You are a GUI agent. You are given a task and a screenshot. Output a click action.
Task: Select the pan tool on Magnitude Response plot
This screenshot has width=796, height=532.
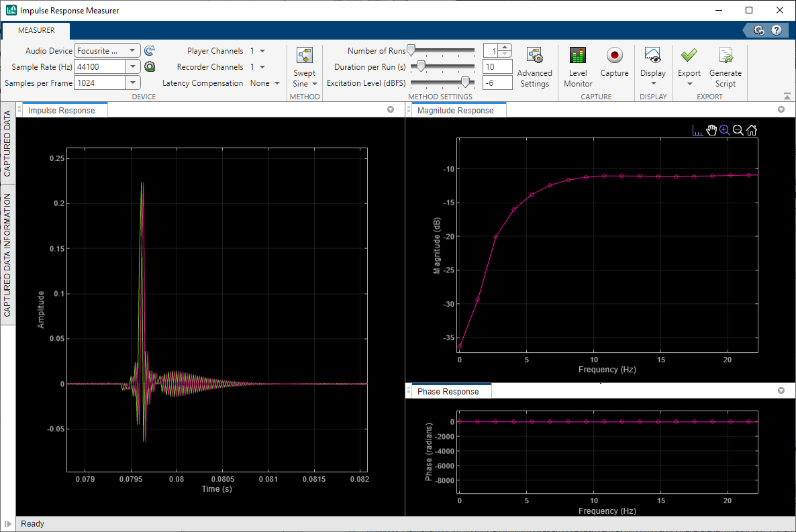point(711,129)
